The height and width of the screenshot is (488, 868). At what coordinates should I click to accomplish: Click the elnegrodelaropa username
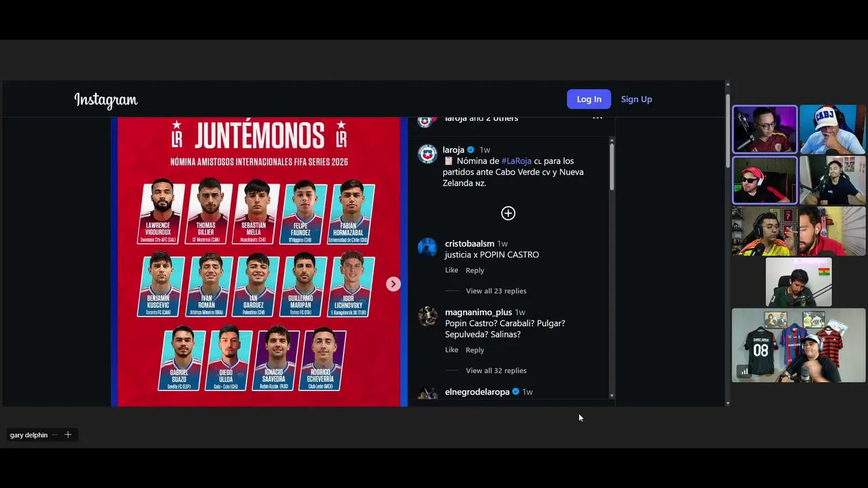click(x=477, y=392)
